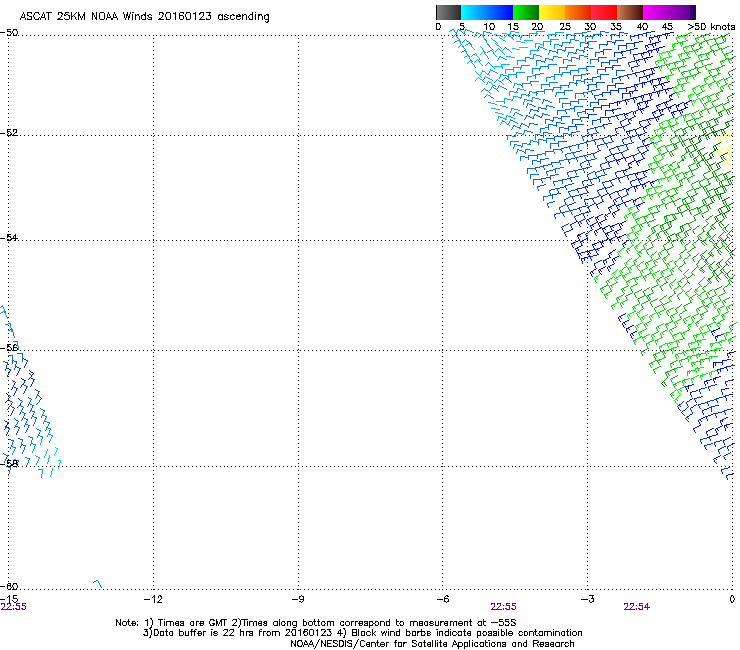Click the -12 longitude axis label
The image size is (740, 650).
tap(153, 599)
